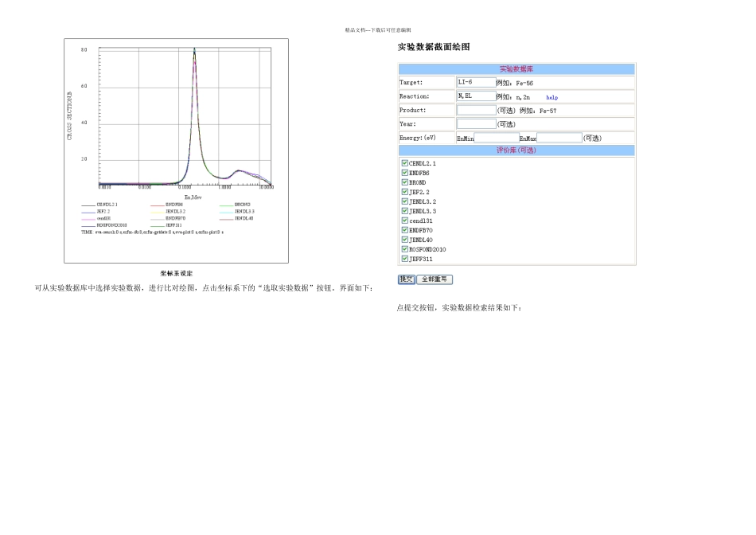Click the 实验数据库 section header

(x=516, y=69)
